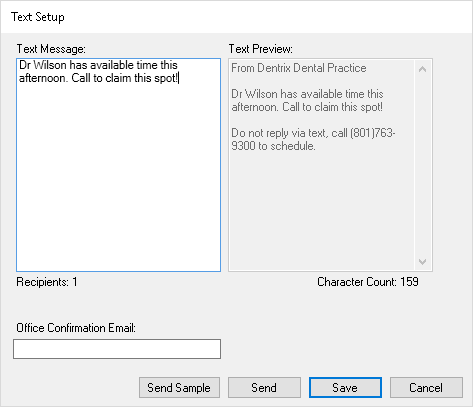Cancel the Text Setup dialog

pos(426,387)
